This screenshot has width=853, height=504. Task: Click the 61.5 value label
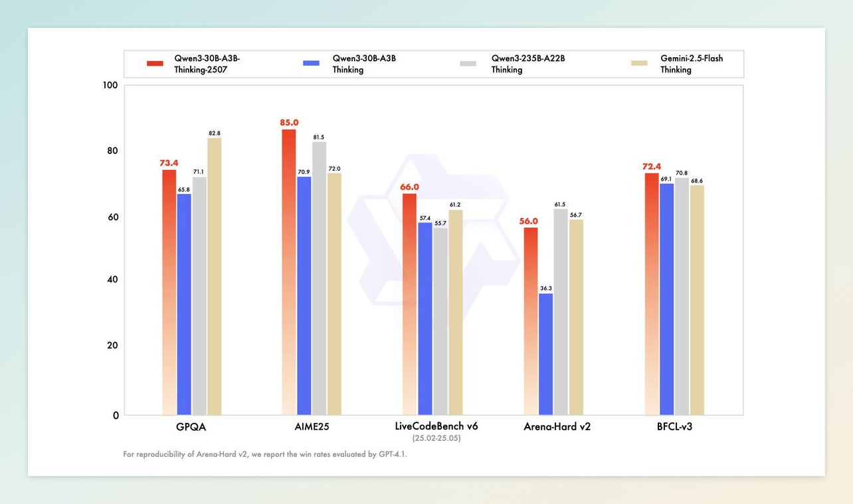coord(560,204)
